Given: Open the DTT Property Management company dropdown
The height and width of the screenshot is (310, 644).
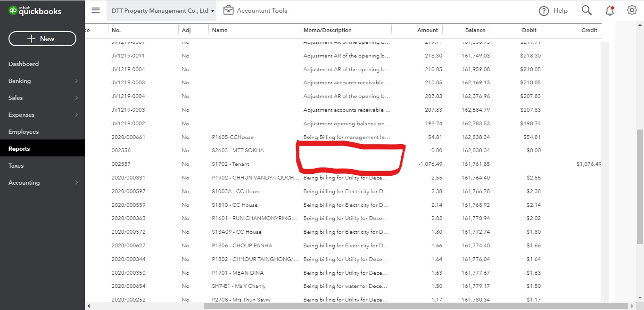Looking at the screenshot, I should coord(162,9).
